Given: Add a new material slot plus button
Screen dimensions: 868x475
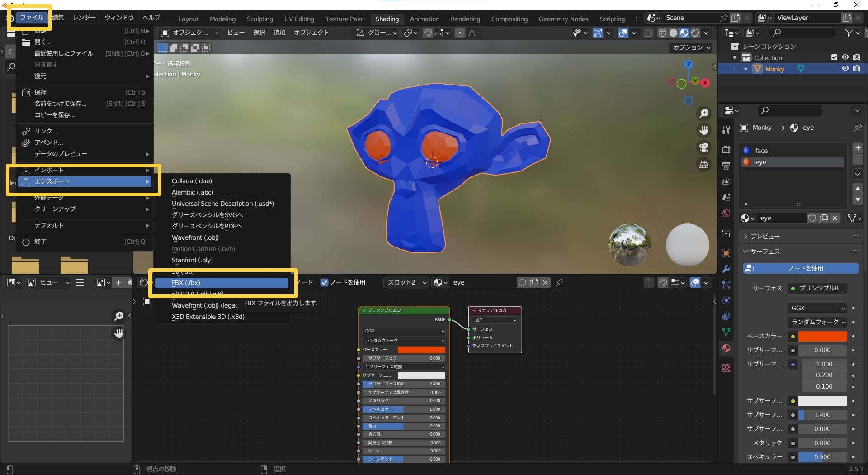Looking at the screenshot, I should click(858, 148).
